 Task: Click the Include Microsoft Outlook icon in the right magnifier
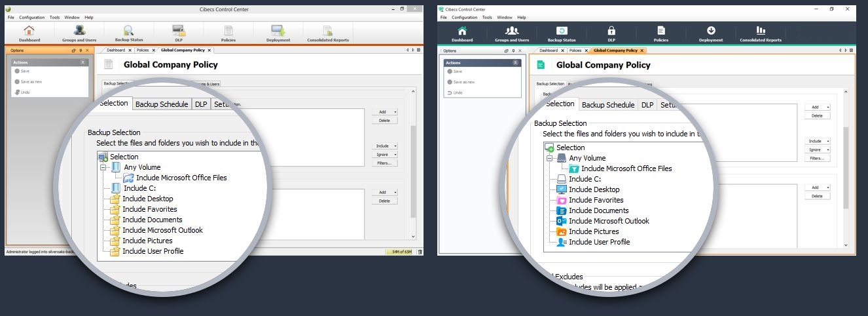[560, 221]
